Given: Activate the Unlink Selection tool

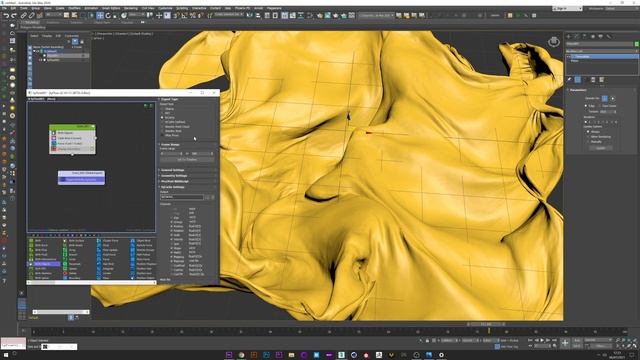Looking at the screenshot, I should (x=31, y=16).
